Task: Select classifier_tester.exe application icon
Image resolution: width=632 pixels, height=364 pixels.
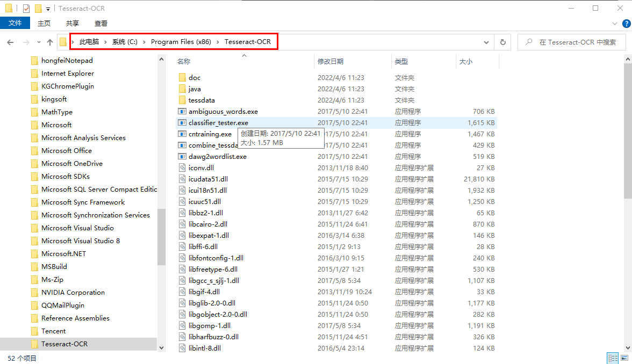Action: point(182,122)
